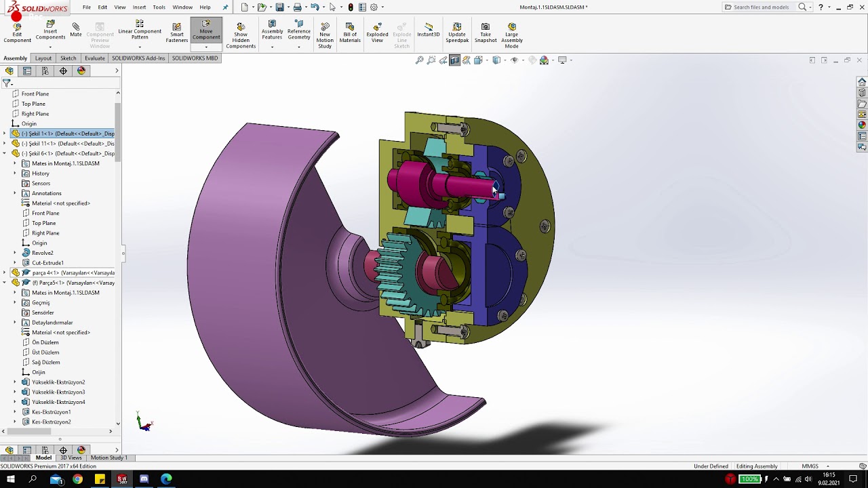Open SOLIDWORKS Resources home icon

(862, 82)
